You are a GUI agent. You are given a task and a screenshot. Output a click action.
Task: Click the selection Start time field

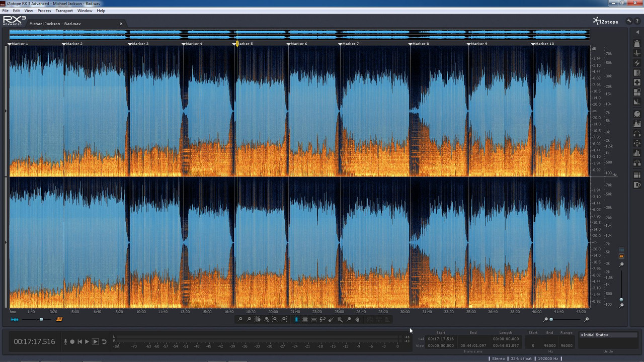(x=441, y=339)
